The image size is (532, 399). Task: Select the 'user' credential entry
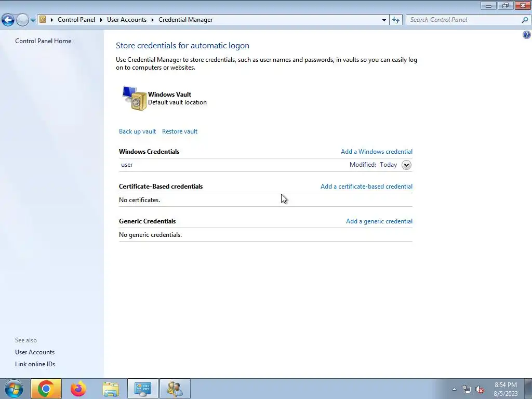click(265, 165)
